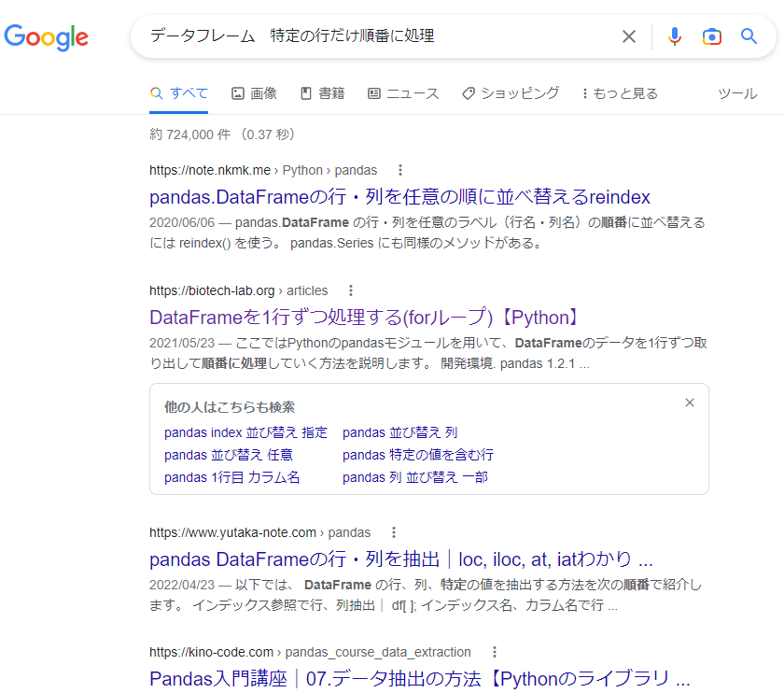Screen dimensions: 784x693
Task: Open the three-dot menu for yutaka-note.com result
Action: click(394, 532)
